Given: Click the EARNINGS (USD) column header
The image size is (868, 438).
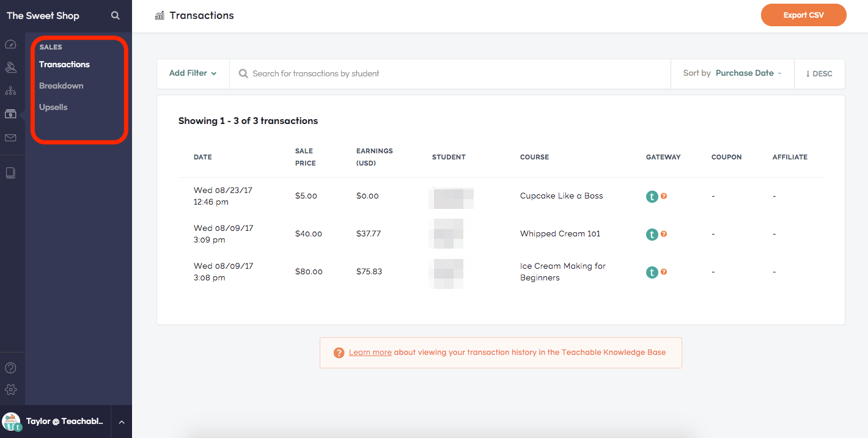Looking at the screenshot, I should tap(375, 157).
